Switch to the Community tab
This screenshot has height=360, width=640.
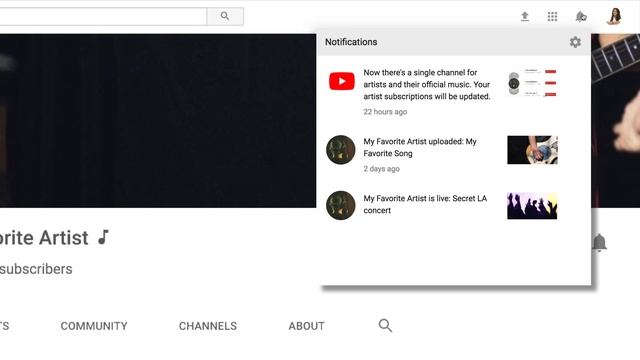click(x=94, y=326)
